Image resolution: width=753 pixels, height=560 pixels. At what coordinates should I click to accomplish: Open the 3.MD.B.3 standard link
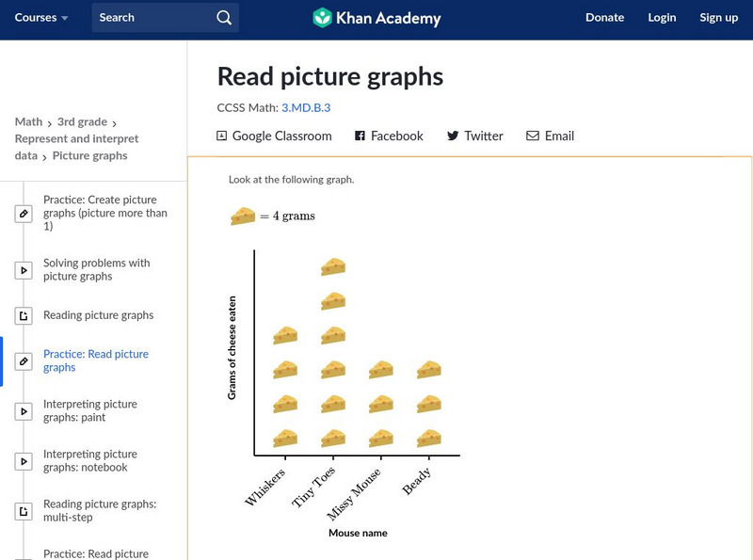[306, 107]
